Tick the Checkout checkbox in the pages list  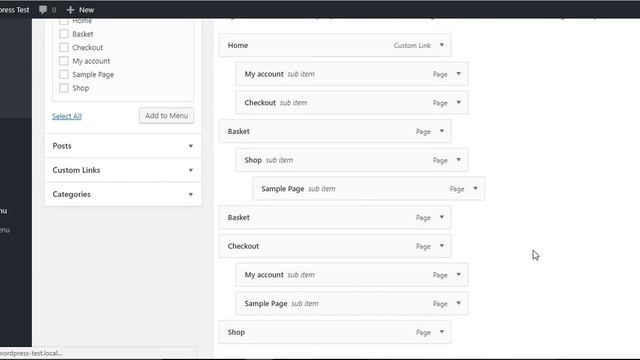pyautogui.click(x=64, y=47)
